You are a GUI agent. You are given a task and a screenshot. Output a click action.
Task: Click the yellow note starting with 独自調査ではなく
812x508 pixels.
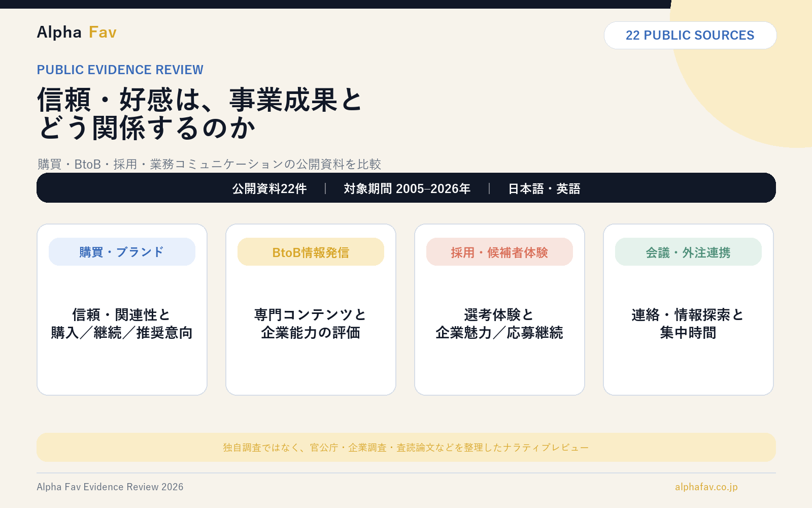(x=406, y=448)
